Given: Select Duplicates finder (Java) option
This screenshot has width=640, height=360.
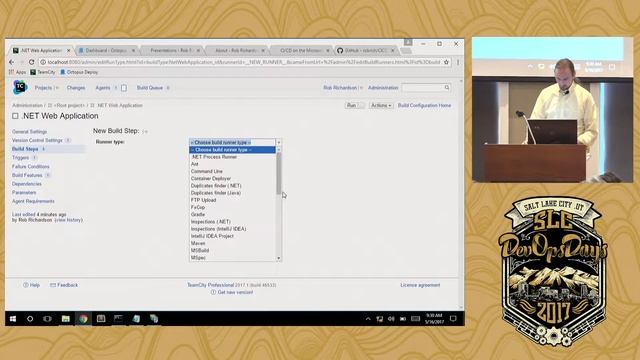Looking at the screenshot, I should [233, 193].
